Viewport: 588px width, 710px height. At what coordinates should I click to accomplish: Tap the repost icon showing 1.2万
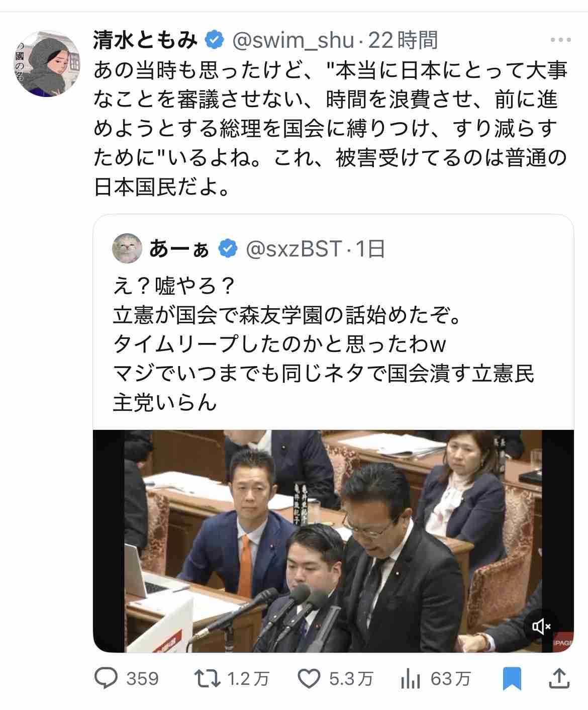tap(208, 679)
